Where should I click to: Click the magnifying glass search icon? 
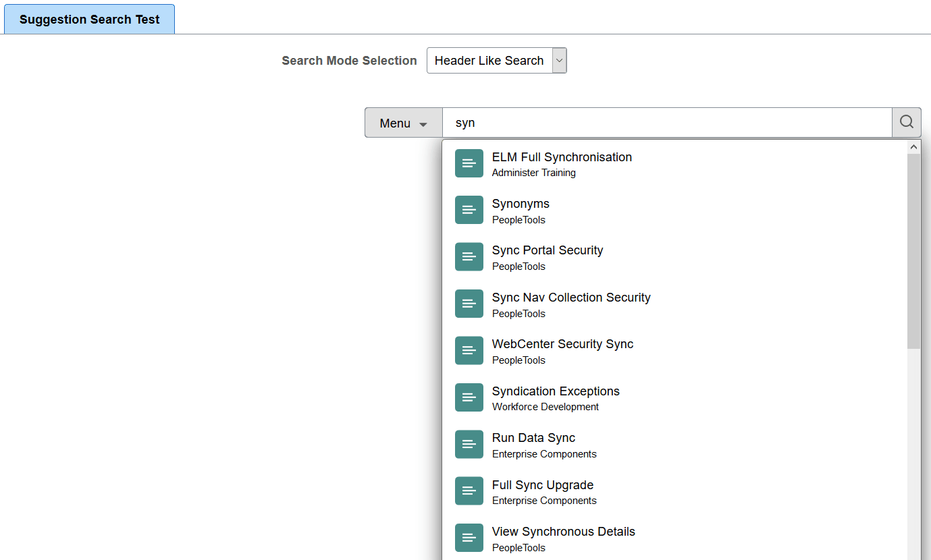click(907, 122)
